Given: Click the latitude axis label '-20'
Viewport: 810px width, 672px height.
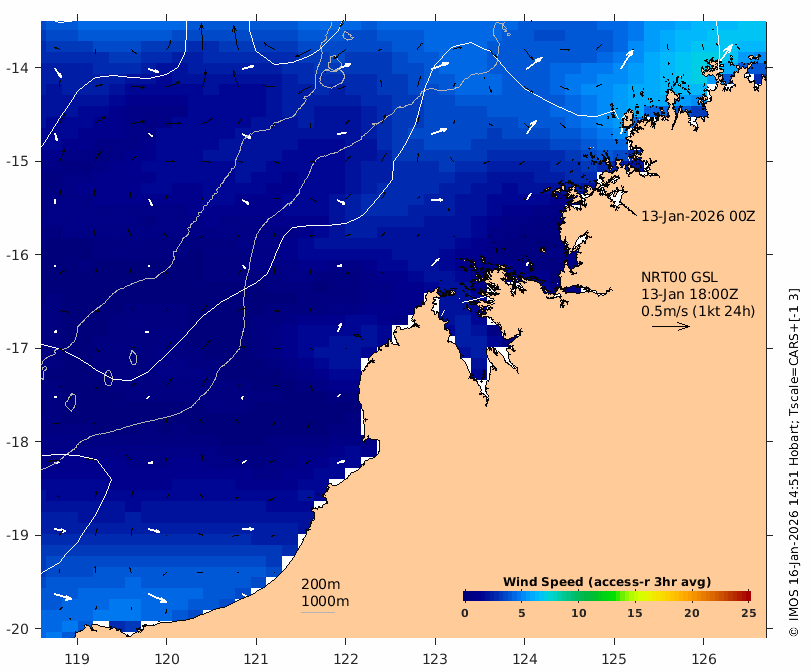Looking at the screenshot, I should point(17,629).
